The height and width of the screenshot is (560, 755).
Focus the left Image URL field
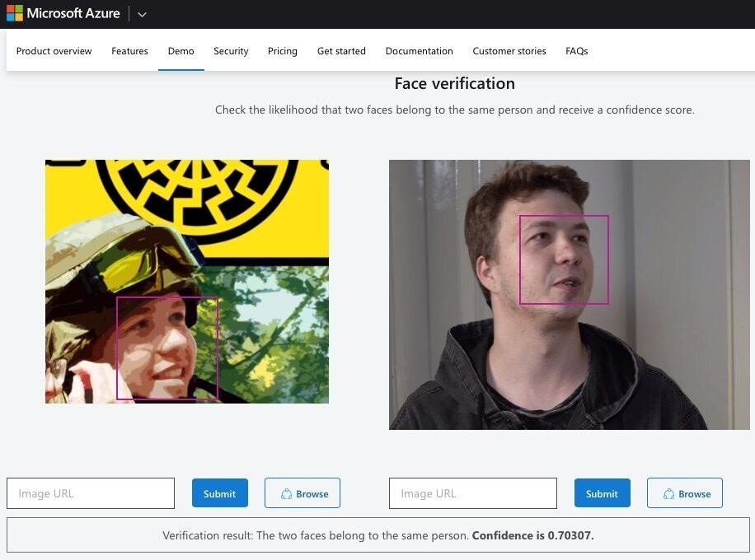tap(91, 493)
